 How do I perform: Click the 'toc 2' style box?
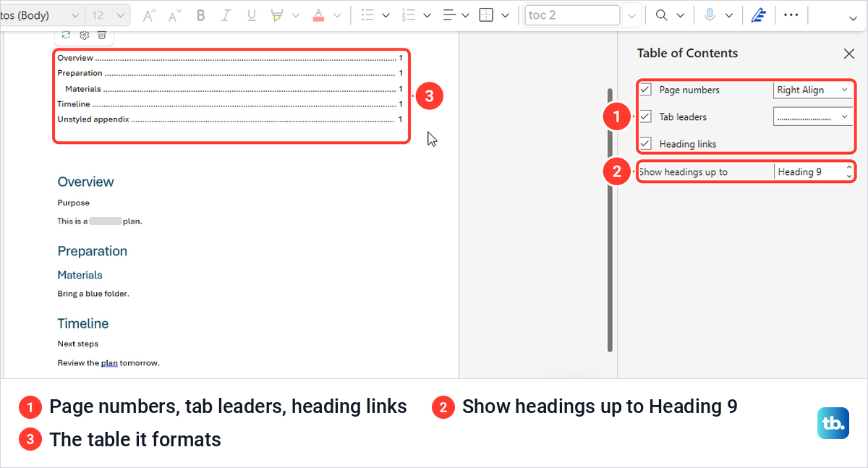[573, 15]
